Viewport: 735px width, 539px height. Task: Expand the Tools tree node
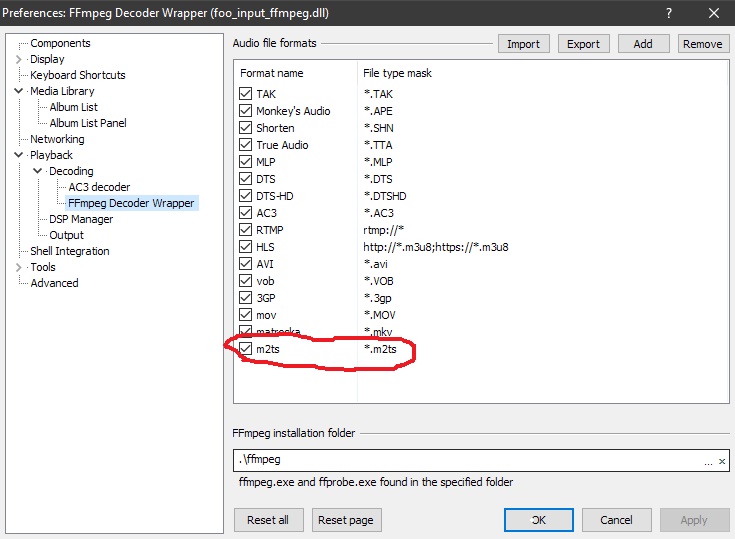tap(19, 268)
